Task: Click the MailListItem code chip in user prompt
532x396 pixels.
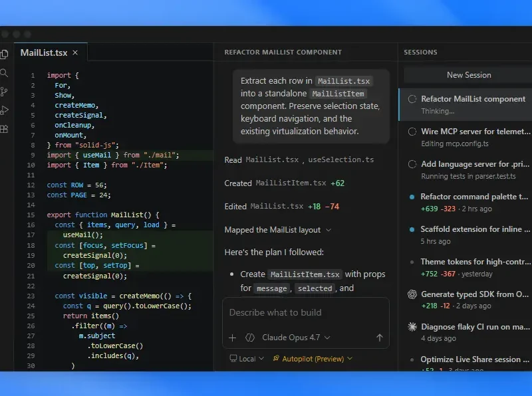Action: (x=338, y=94)
